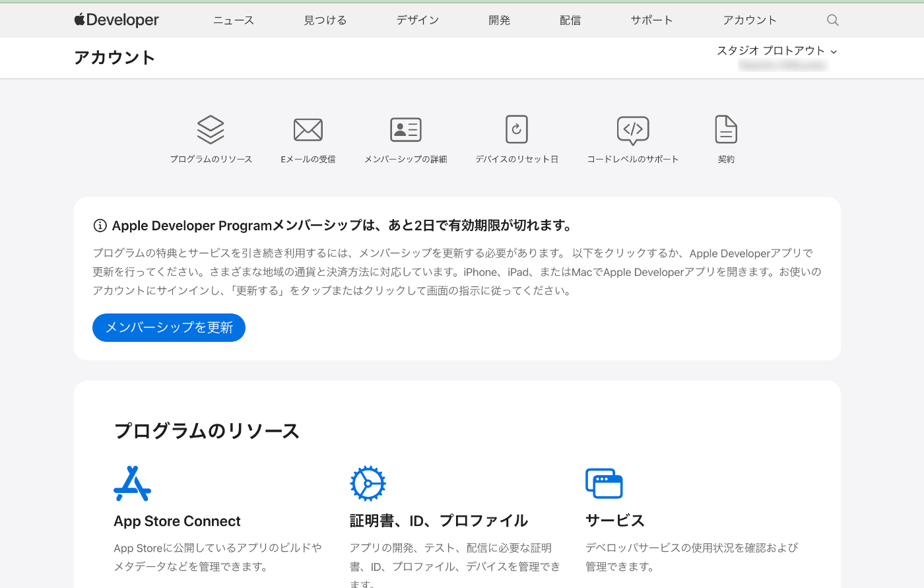Open the デザイン navigation tab
The width and height of the screenshot is (924, 588).
417,20
